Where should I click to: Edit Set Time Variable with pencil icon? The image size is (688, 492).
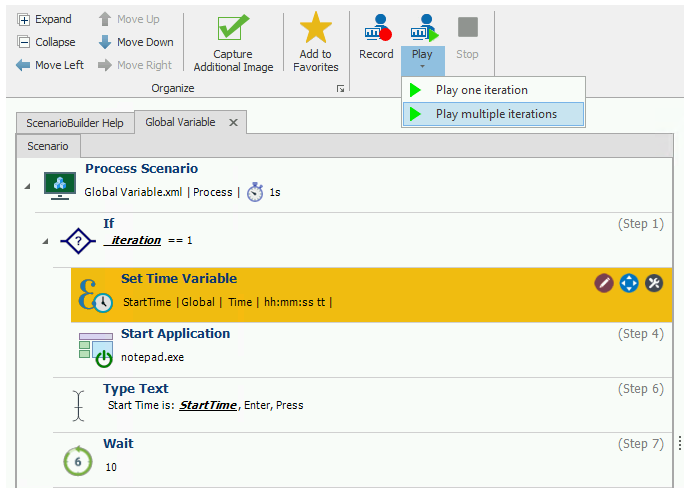604,283
